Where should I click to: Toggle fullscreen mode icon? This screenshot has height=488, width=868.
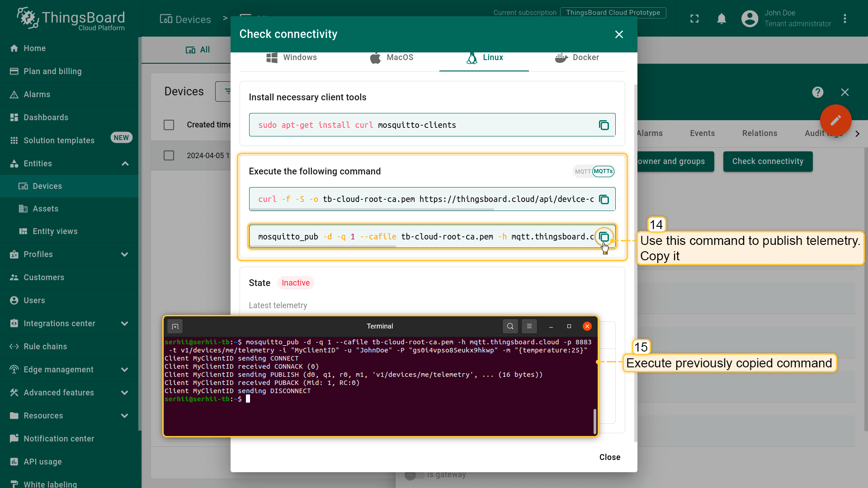[694, 19]
